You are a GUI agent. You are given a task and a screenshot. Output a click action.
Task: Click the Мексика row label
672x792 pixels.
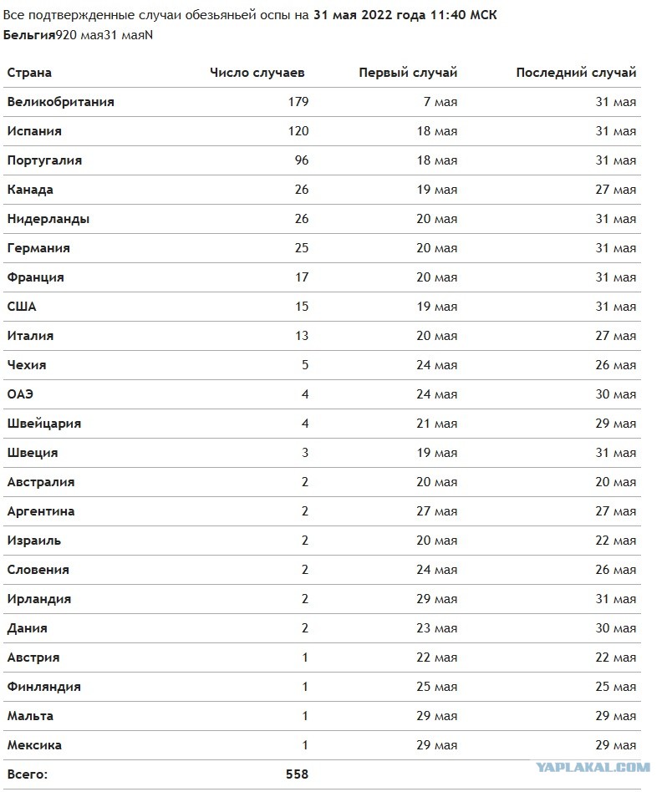pyautogui.click(x=34, y=745)
